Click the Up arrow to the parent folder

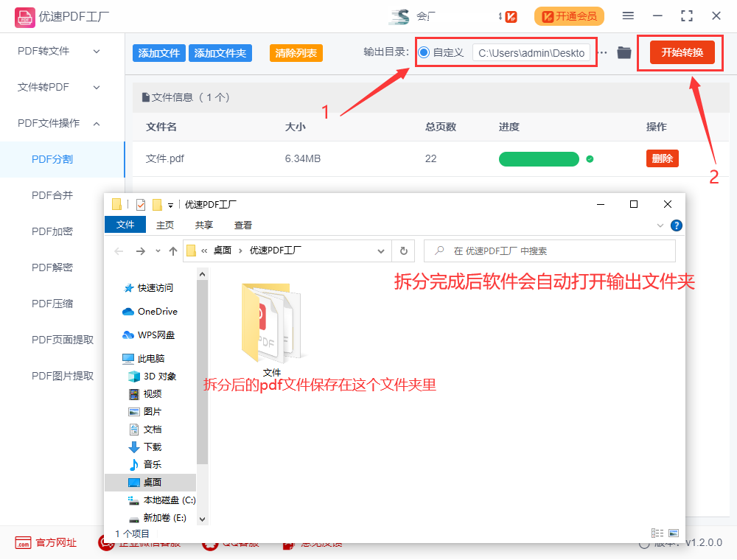coord(173,251)
